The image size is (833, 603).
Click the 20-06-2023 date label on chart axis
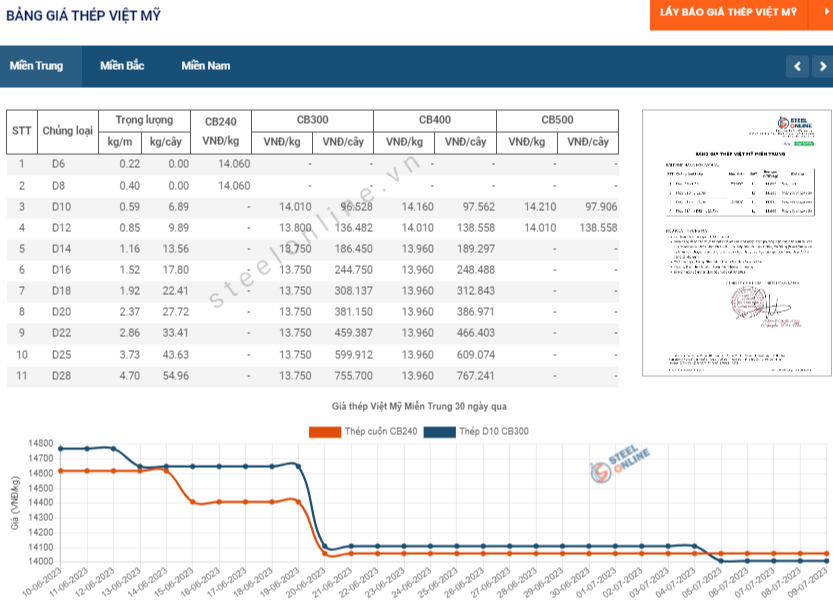tap(306, 583)
